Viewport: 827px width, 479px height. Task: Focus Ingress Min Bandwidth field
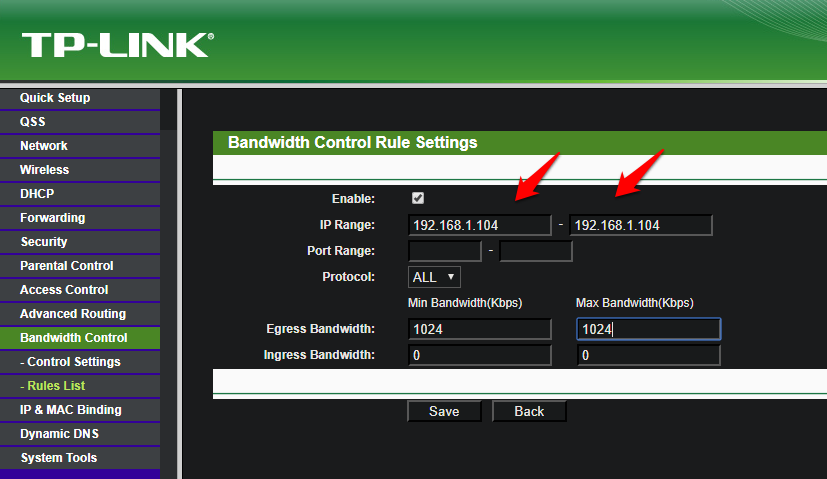(x=479, y=355)
